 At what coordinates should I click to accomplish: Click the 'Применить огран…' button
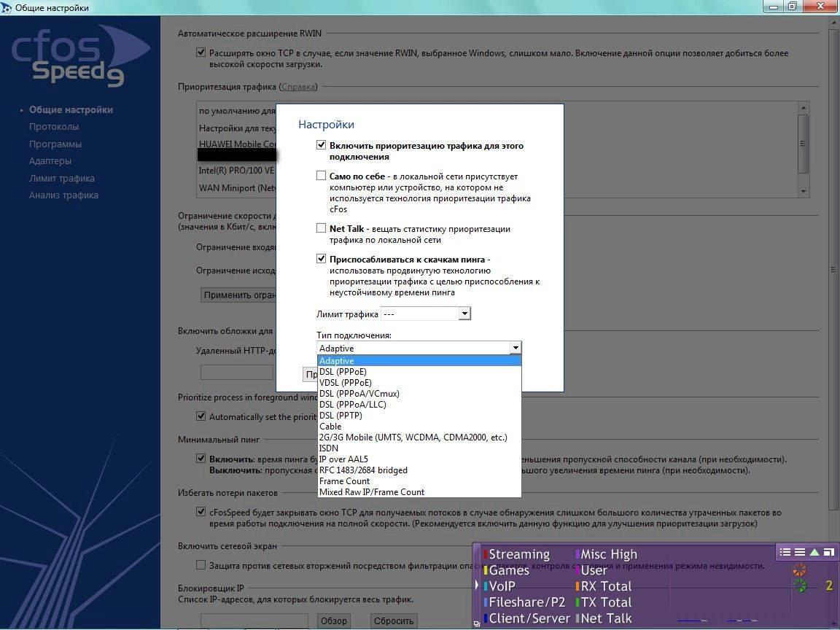[238, 295]
